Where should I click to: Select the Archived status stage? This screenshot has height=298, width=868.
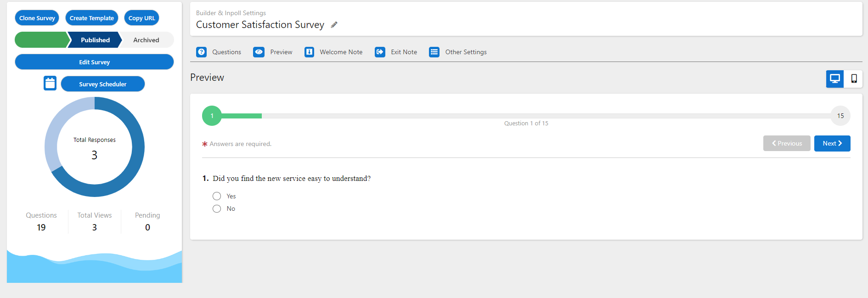tap(146, 40)
